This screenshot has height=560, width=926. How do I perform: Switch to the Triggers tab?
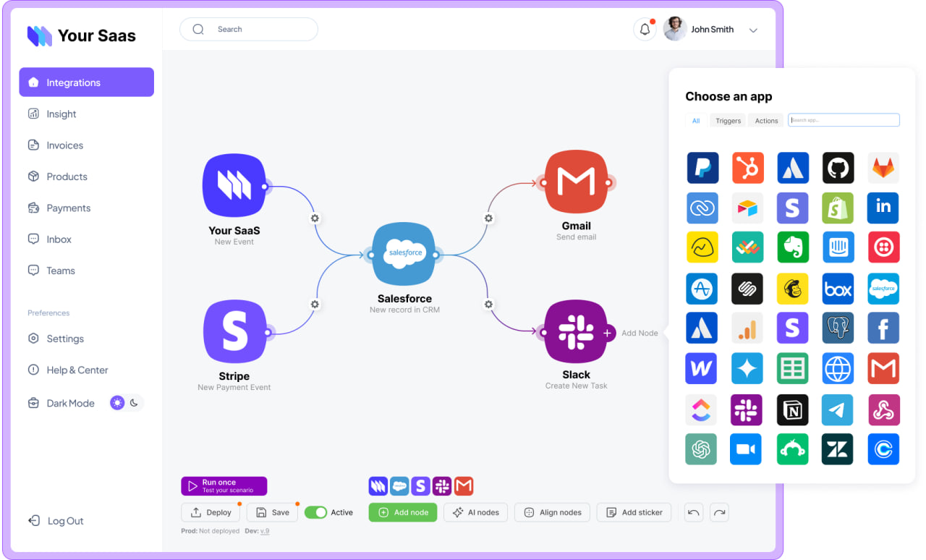pyautogui.click(x=729, y=121)
